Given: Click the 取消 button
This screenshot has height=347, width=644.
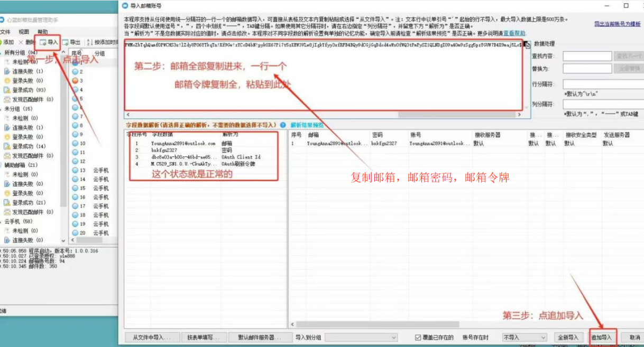Looking at the screenshot, I should point(633,337).
